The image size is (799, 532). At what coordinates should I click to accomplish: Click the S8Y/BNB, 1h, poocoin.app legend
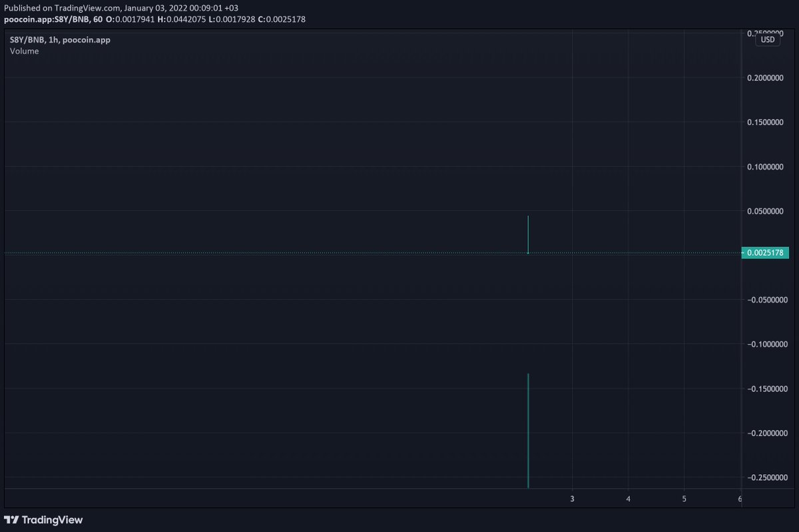pyautogui.click(x=60, y=40)
